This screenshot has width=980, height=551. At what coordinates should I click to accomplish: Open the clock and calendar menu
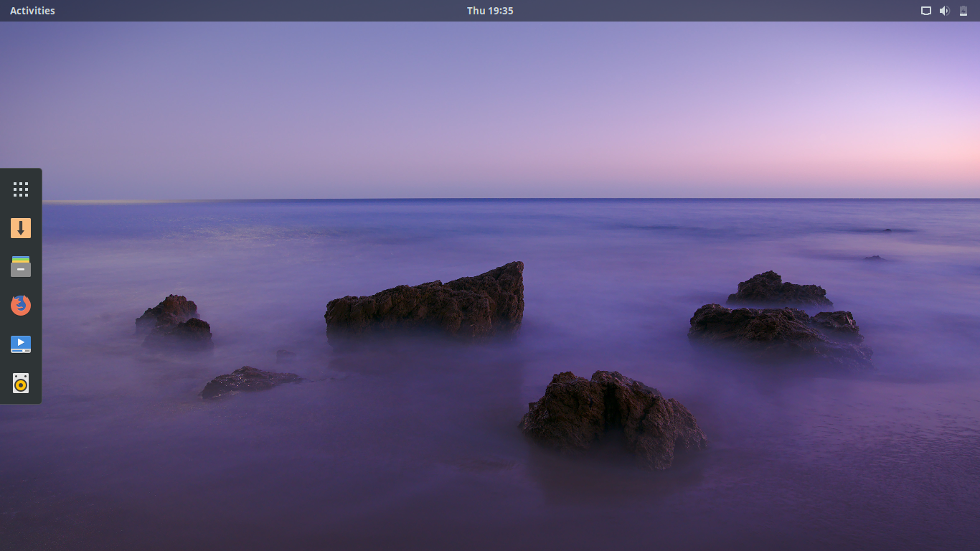pyautogui.click(x=490, y=11)
